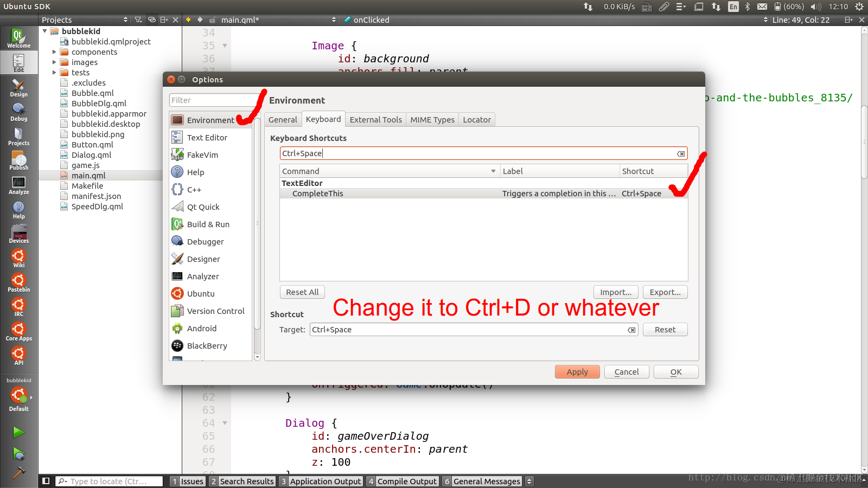Open the Welcome mode in the sidebar

(18, 38)
